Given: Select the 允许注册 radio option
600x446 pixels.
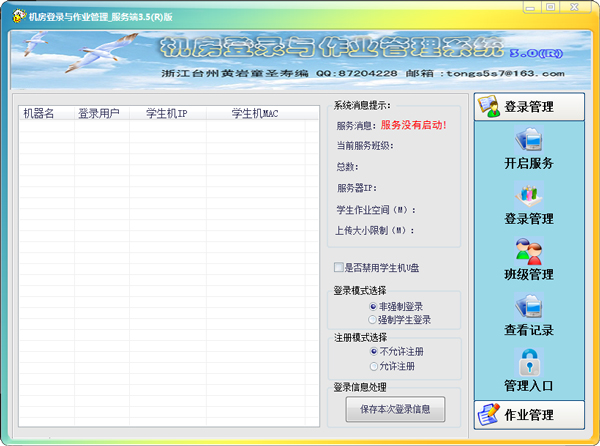Looking at the screenshot, I should pyautogui.click(x=374, y=366).
